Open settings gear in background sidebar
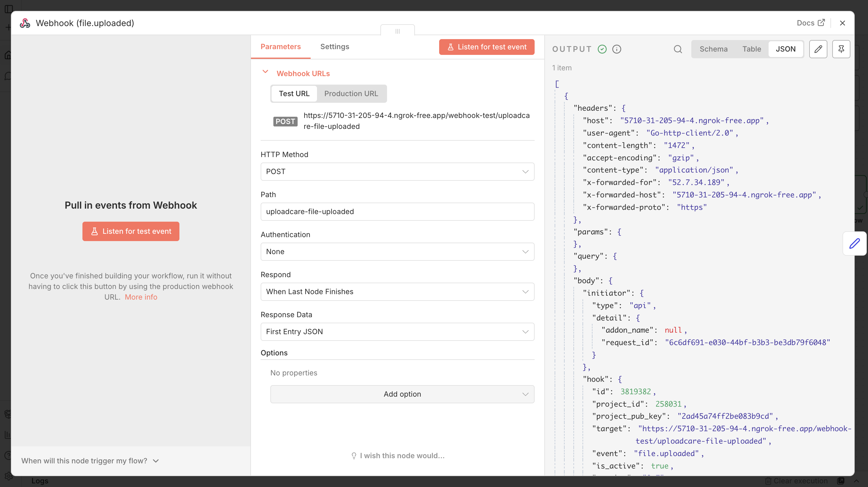The image size is (868, 487). [8, 476]
